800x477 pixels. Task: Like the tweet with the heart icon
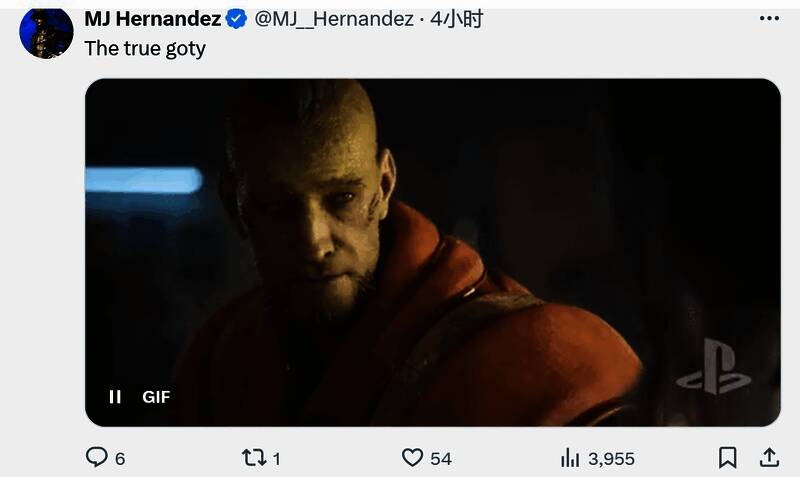412,458
